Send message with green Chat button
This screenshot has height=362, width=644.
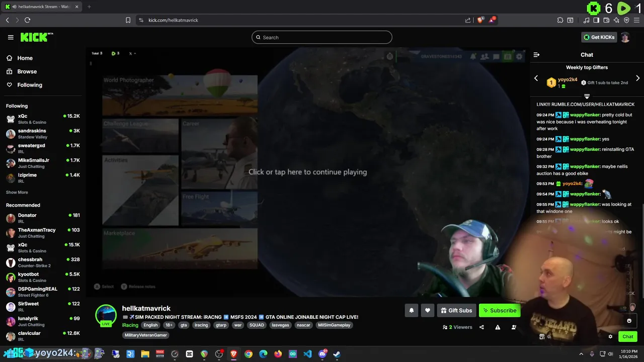click(x=628, y=337)
